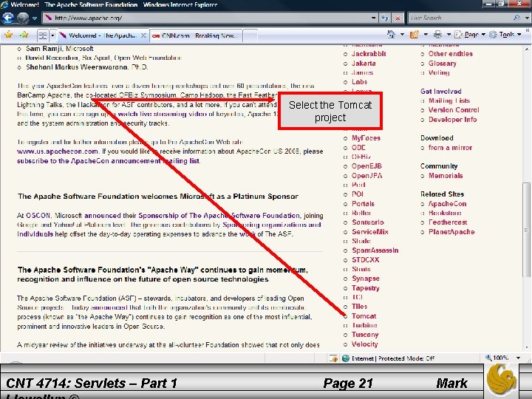The image size is (532, 399).
Task: Open the from a mirror download link
Action: coord(450,148)
